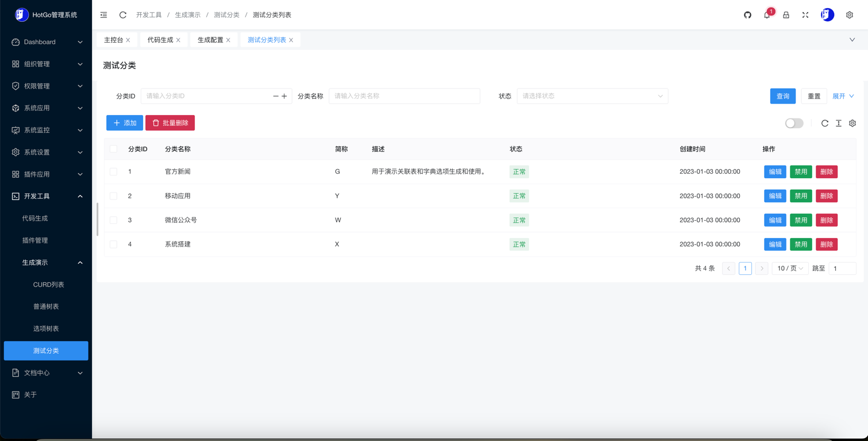868x441 pixels.
Task: Open the 10 / 页 page size dropdown
Action: [x=790, y=269]
